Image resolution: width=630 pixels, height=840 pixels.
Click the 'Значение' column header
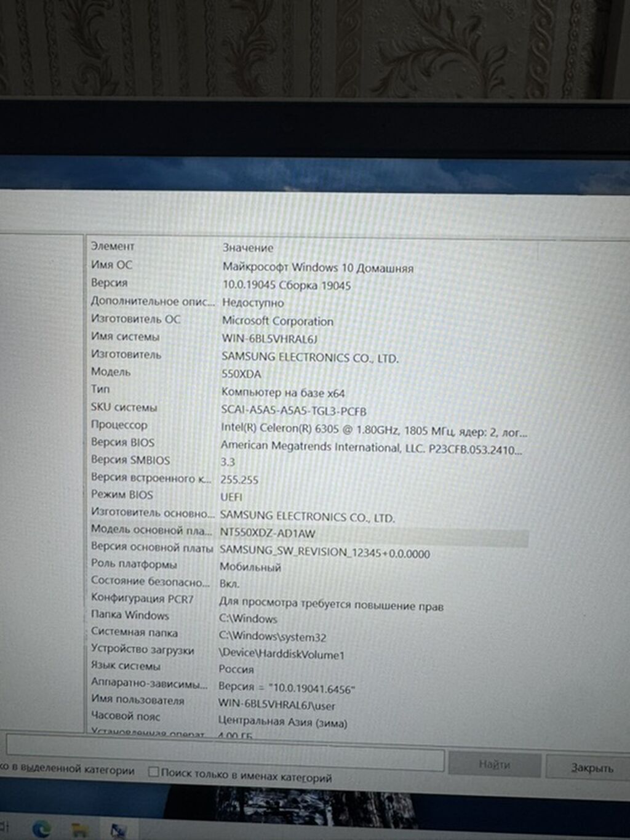(x=247, y=247)
